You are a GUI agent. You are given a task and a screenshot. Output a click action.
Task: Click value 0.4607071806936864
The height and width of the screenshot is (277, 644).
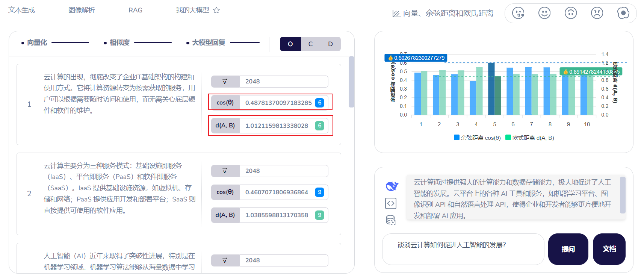(x=277, y=192)
